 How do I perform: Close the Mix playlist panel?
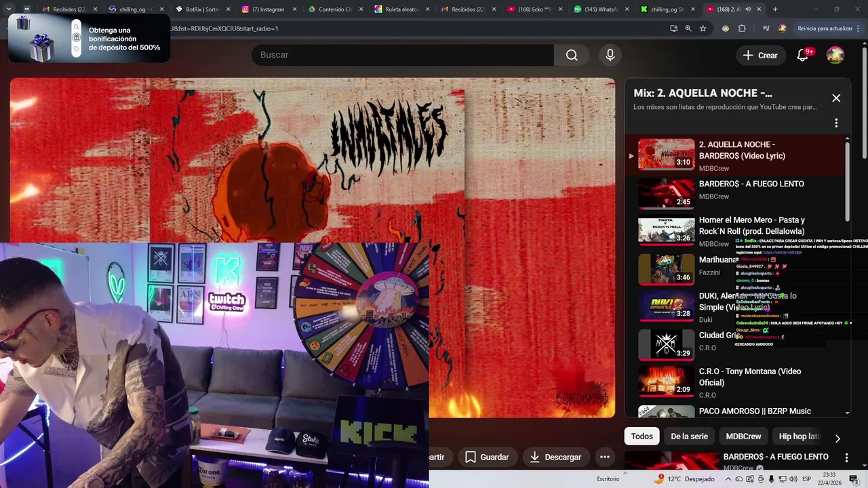[x=836, y=98]
